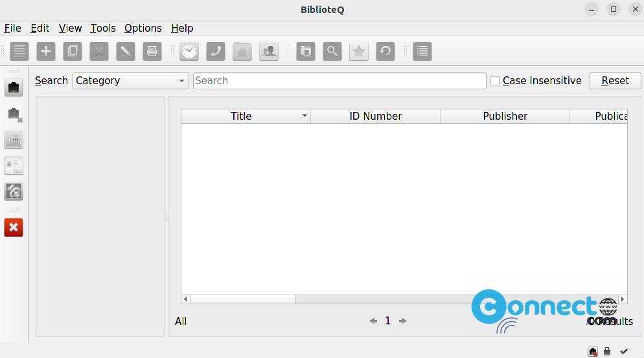
Task: Click the gears sidebar icon
Action: point(14,192)
